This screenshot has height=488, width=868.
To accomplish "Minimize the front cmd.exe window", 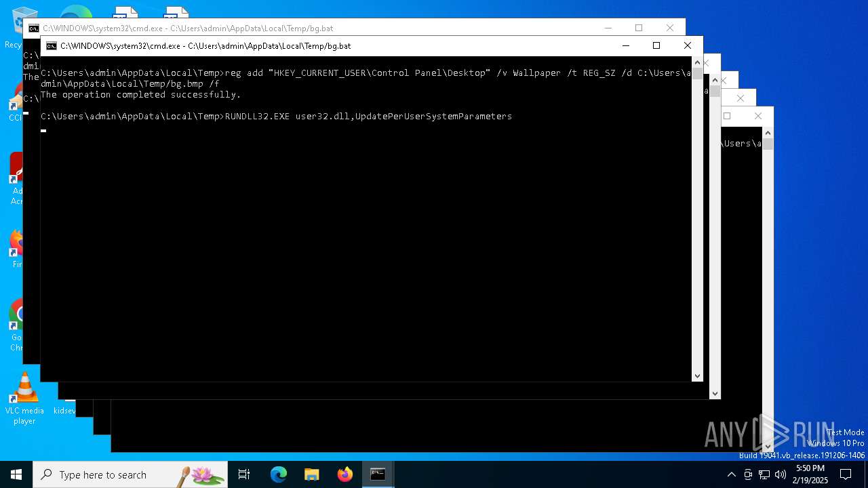I will coord(625,45).
